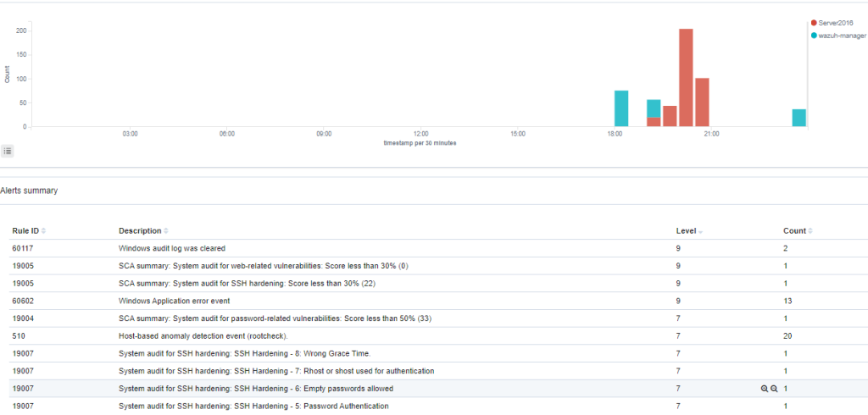
Task: Click the Count column header label
Action: coord(794,230)
